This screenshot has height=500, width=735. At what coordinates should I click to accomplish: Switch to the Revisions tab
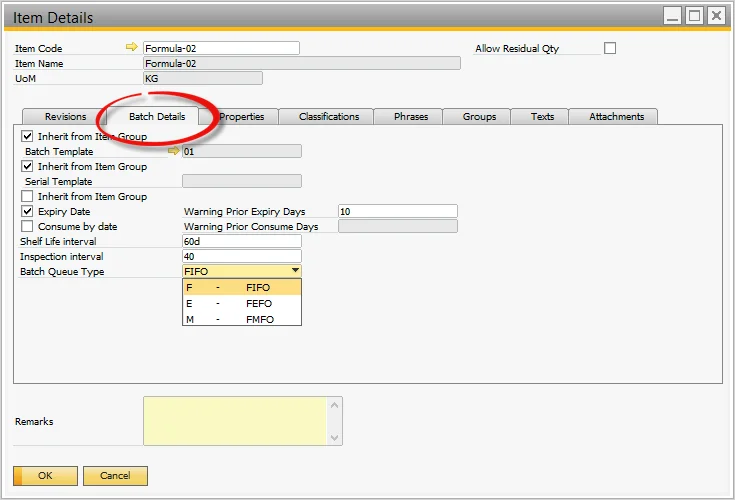pyautogui.click(x=65, y=117)
